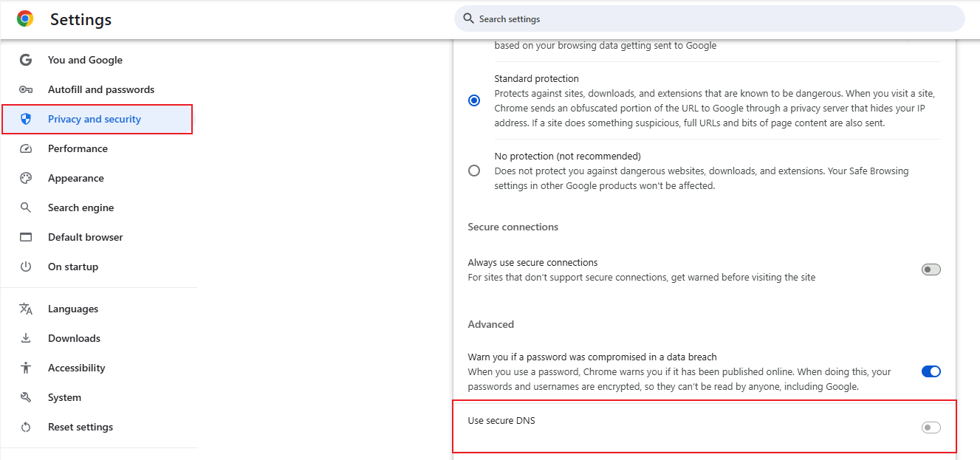980x460 pixels.
Task: Toggle Always use secure connections switch
Action: [931, 270]
